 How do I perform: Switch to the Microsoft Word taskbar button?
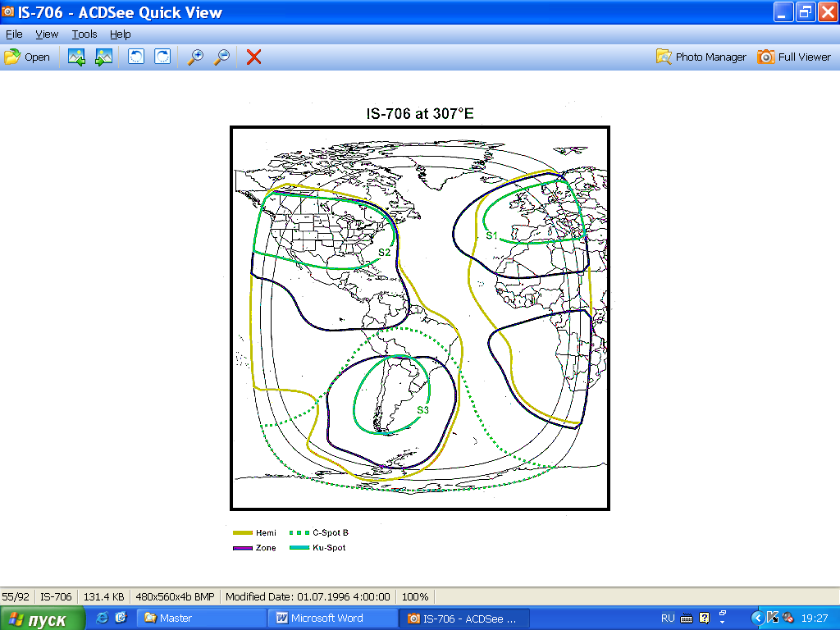[332, 619]
